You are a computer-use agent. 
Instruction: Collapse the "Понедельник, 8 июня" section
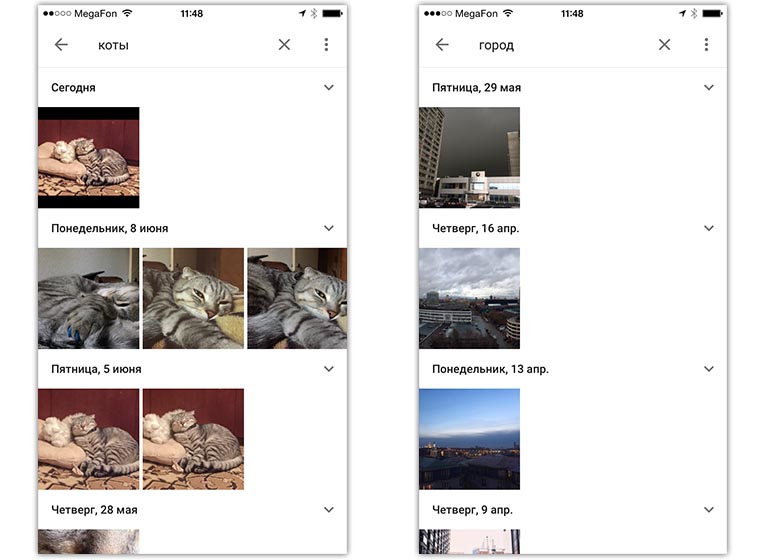(x=328, y=228)
